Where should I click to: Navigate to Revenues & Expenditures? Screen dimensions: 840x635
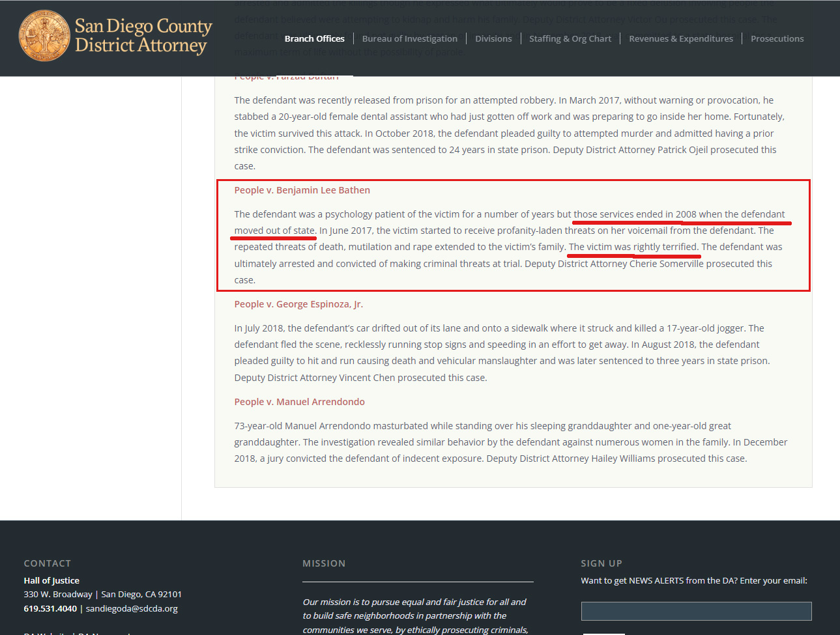point(680,38)
